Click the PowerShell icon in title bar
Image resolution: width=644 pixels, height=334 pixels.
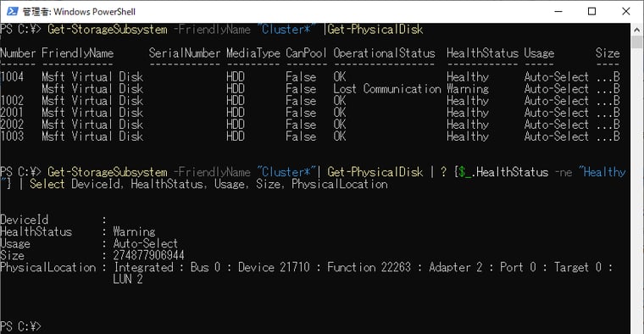coord(13,11)
